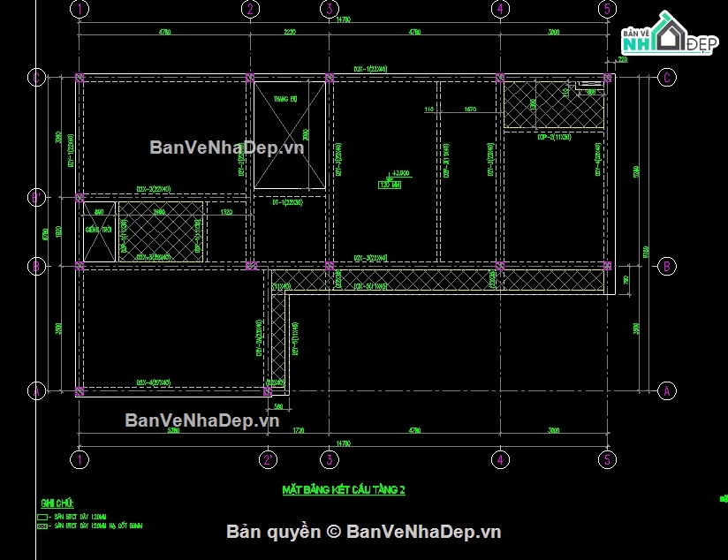Click the '560' dimension near axis 2'
The height and width of the screenshot is (560, 728).
(278, 407)
